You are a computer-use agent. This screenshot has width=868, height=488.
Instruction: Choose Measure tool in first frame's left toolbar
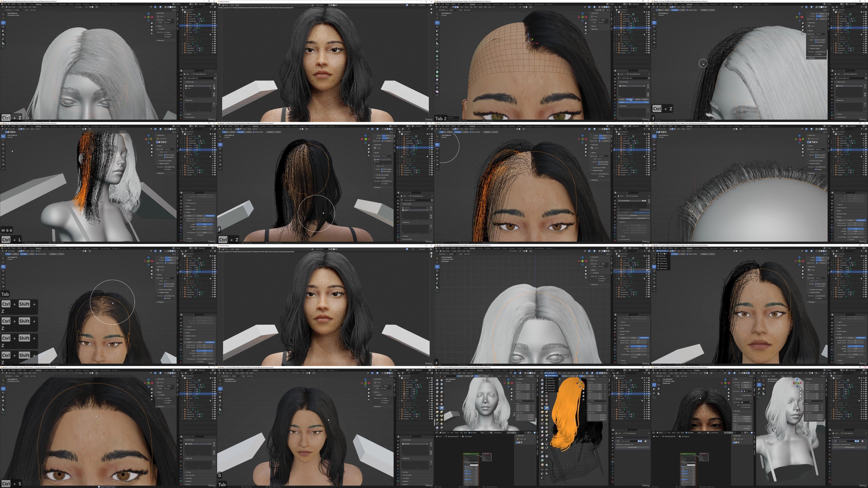[3, 43]
